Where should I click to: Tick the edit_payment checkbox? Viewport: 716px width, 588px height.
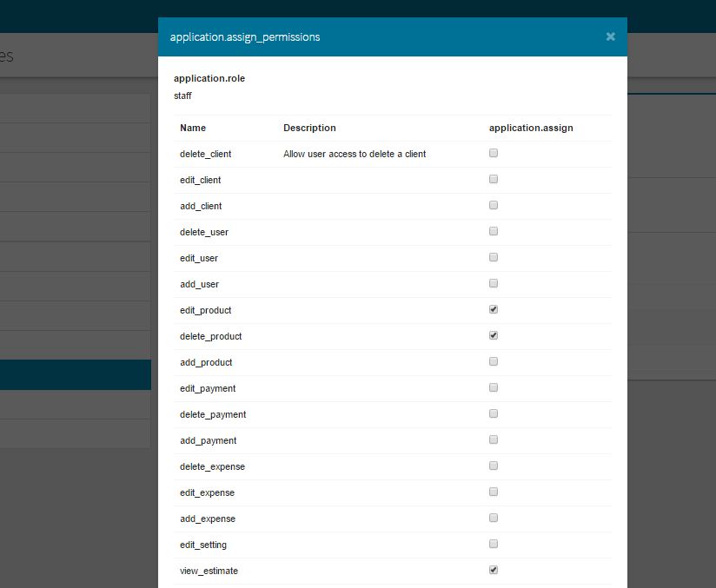click(x=494, y=387)
